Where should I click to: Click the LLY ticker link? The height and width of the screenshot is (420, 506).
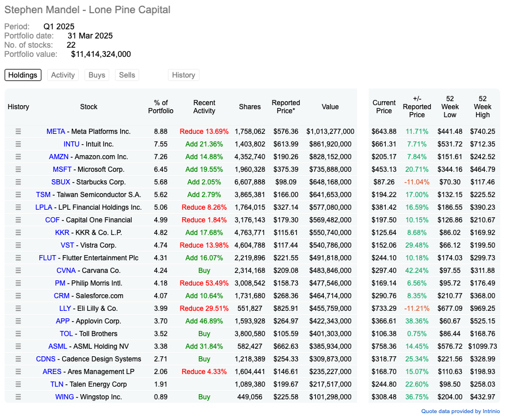tap(65, 309)
